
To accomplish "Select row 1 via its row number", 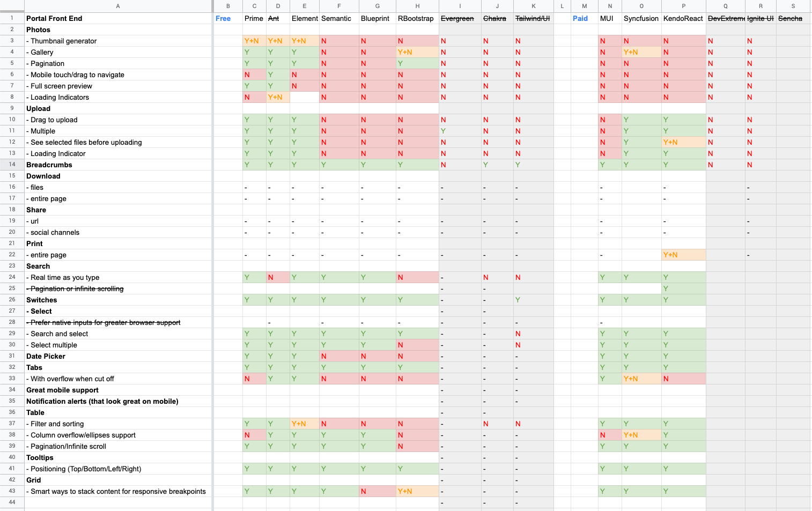I will pyautogui.click(x=12, y=18).
